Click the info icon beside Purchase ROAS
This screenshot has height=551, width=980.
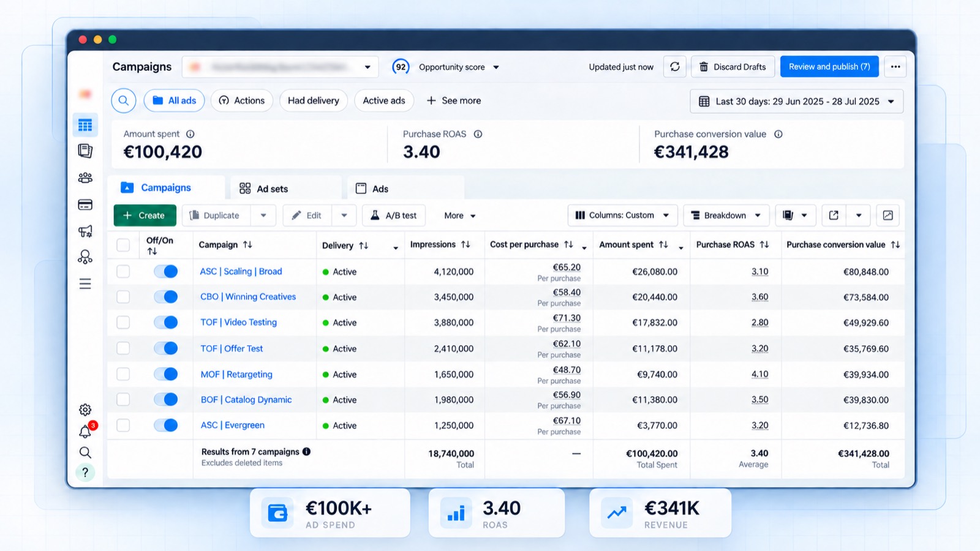point(478,134)
